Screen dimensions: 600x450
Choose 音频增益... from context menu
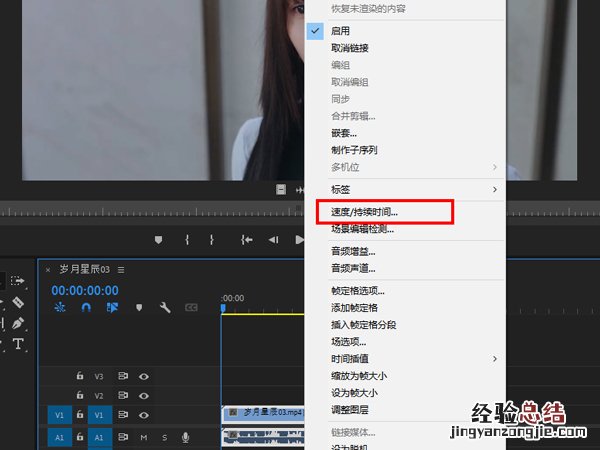point(353,251)
